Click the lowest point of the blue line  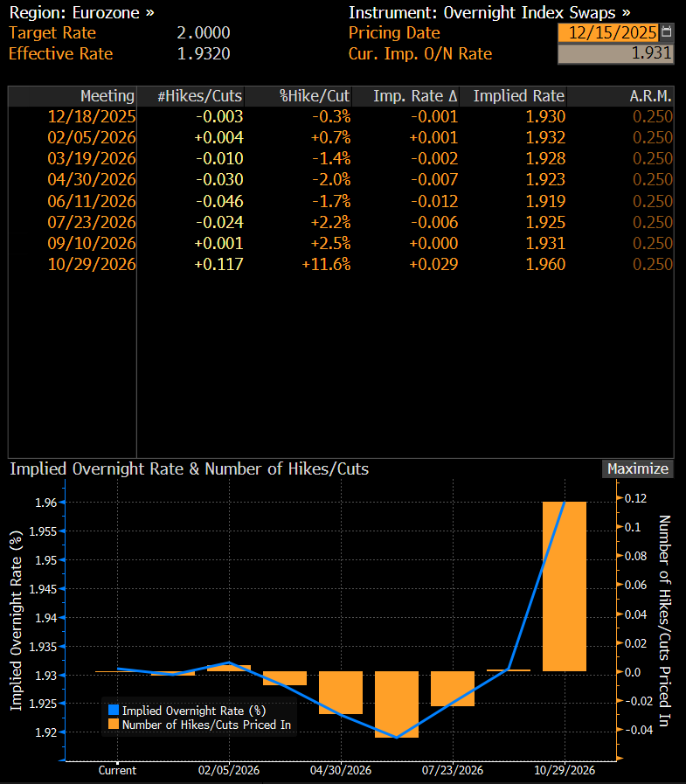point(397,738)
